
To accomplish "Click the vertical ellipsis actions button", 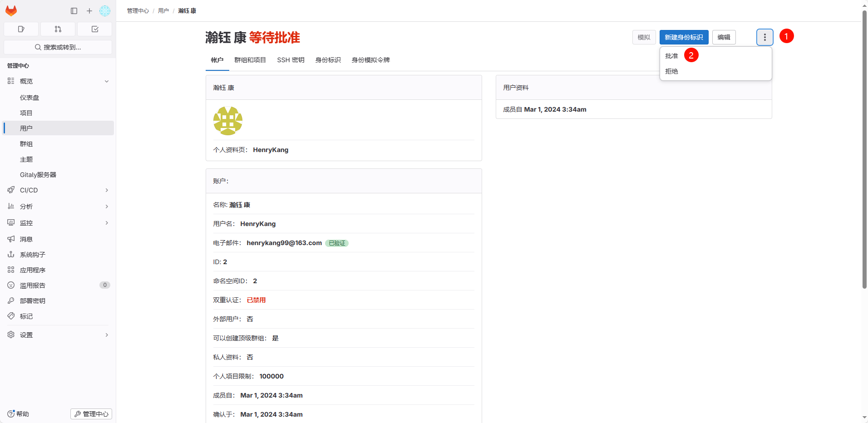I will [764, 37].
